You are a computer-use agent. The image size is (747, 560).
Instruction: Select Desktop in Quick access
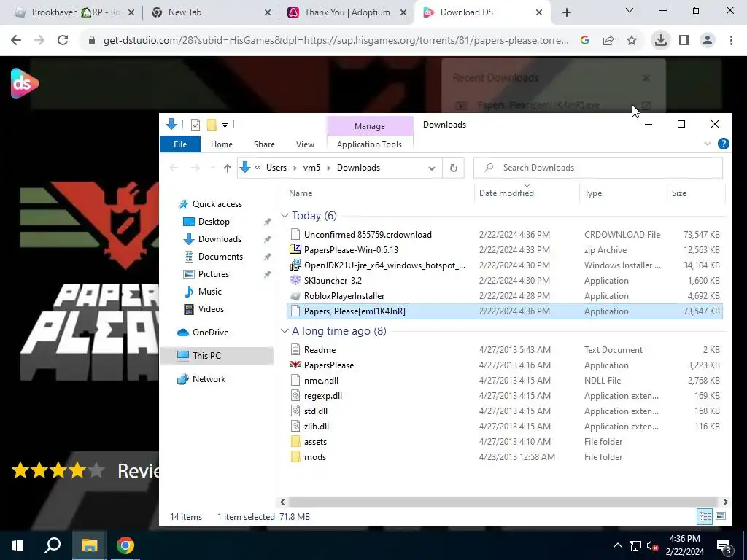[214, 222]
